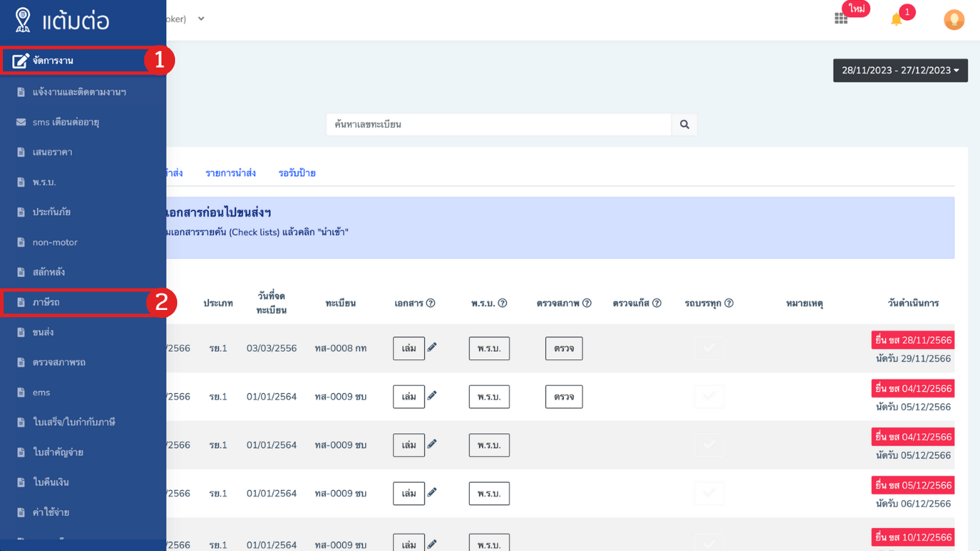Viewport: 980px width, 551px height.
Task: Open the document icon for สลักหลัง
Action: pyautogui.click(x=21, y=272)
